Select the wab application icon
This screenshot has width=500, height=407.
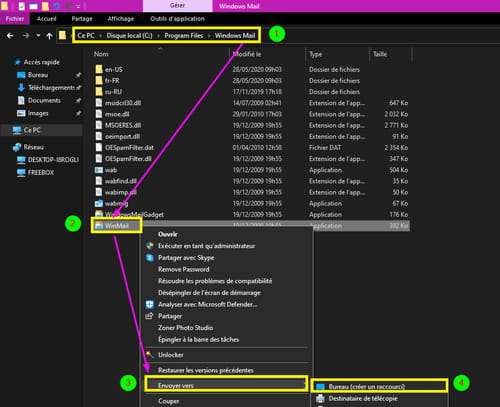tap(99, 170)
